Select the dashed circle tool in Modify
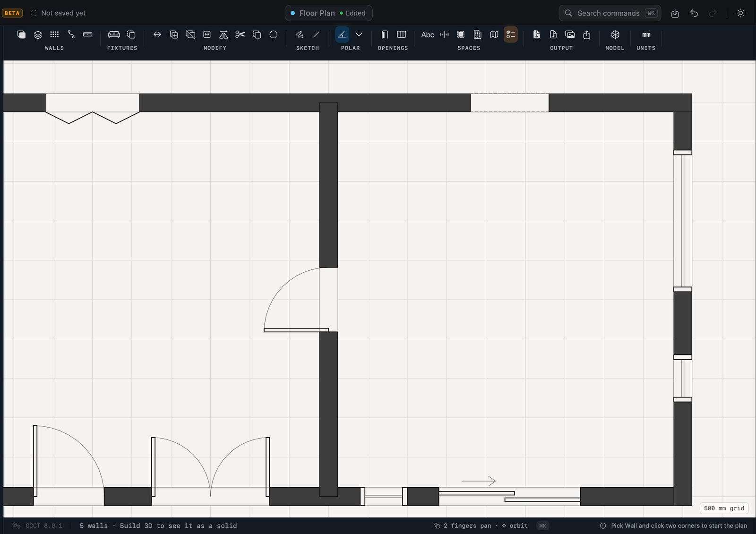 pyautogui.click(x=273, y=34)
